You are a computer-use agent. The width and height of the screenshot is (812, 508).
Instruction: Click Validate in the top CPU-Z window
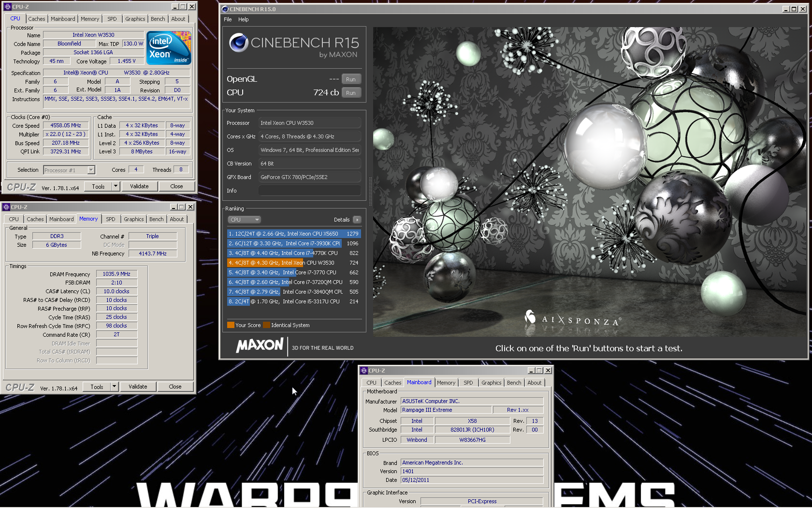pyautogui.click(x=139, y=186)
